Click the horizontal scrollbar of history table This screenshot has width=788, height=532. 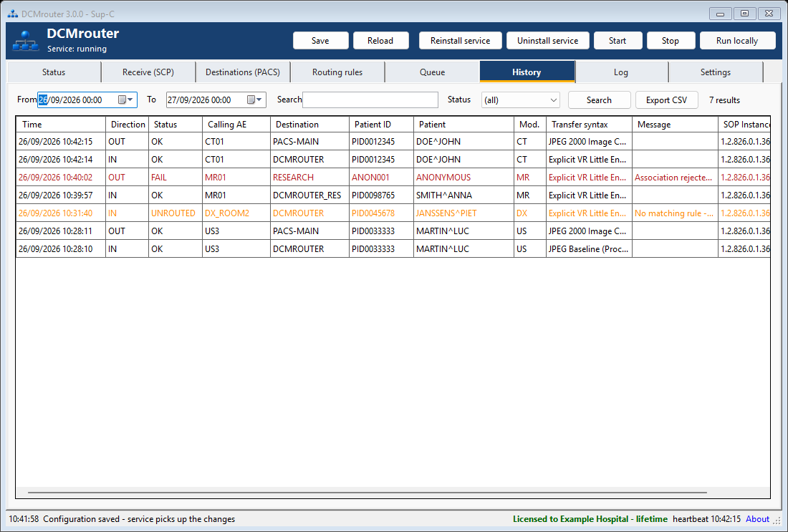(x=367, y=493)
